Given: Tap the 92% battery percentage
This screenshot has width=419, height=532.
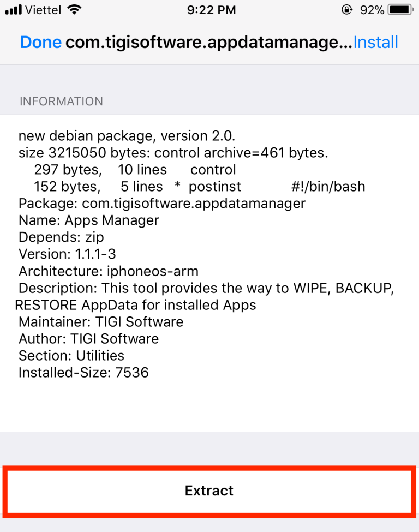Looking at the screenshot, I should (x=372, y=10).
